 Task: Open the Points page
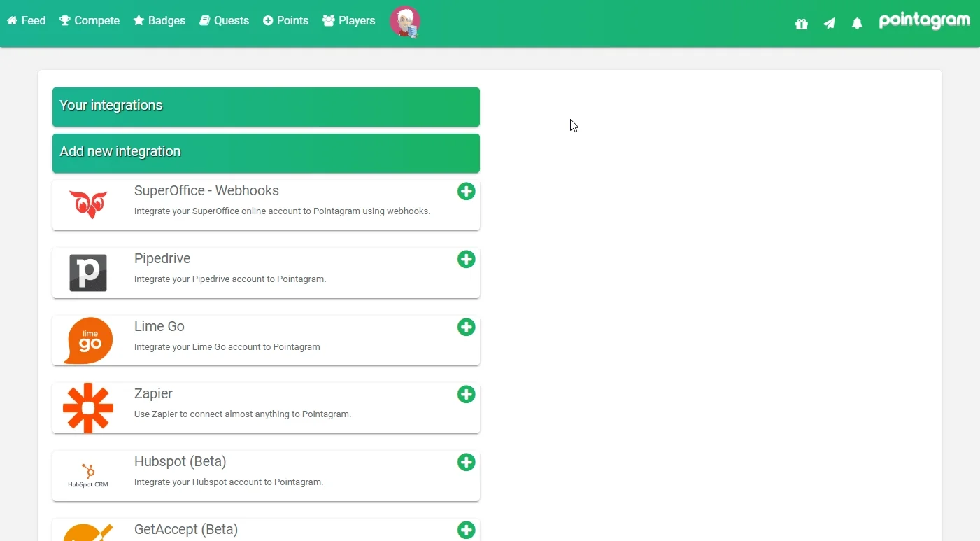pos(286,21)
